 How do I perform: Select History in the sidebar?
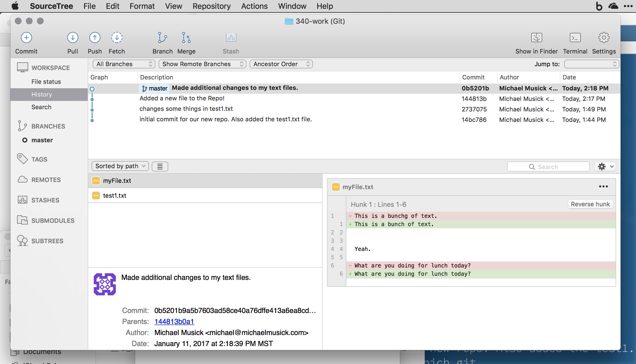[49, 94]
